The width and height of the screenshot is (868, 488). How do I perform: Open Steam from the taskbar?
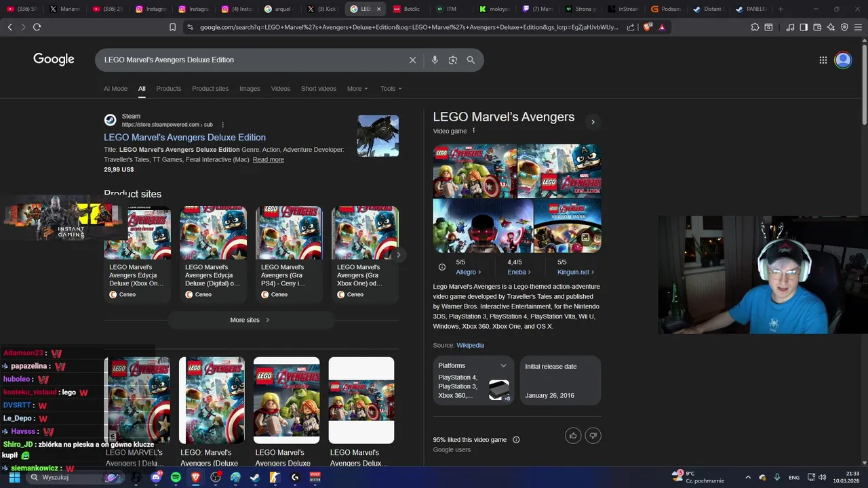(x=255, y=477)
